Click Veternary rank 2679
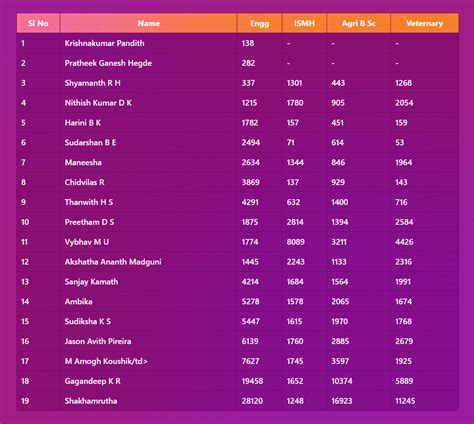474x424 pixels. pyautogui.click(x=404, y=341)
